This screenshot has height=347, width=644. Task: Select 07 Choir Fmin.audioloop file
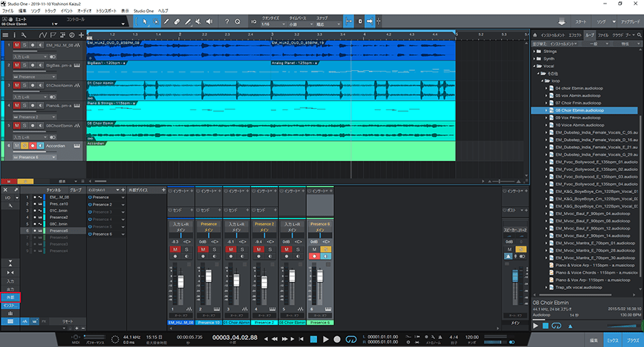click(x=580, y=102)
